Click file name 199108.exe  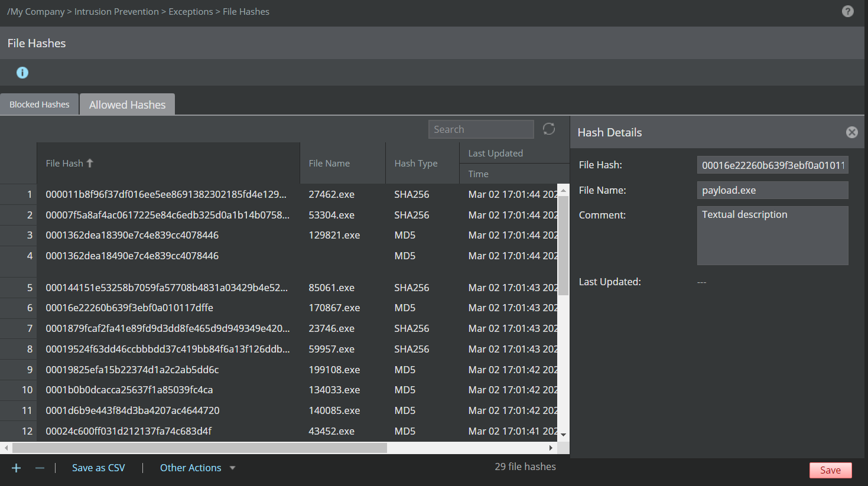[334, 370]
